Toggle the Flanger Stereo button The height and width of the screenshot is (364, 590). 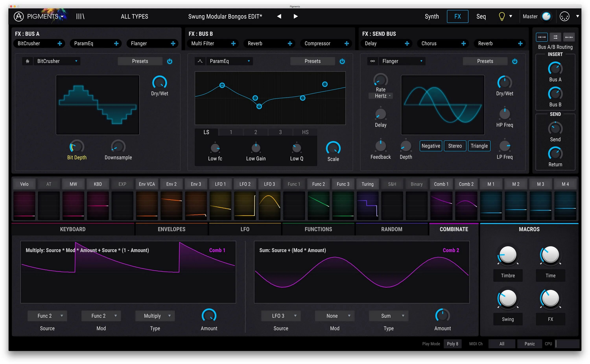pos(455,146)
